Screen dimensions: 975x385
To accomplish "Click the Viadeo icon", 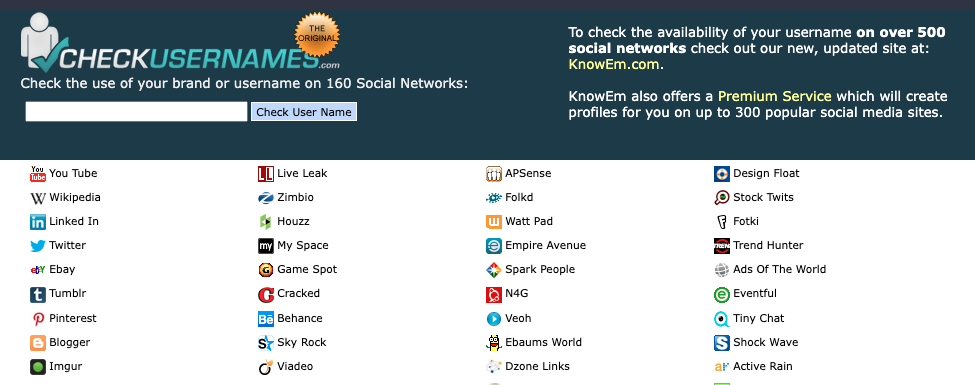I will (266, 367).
